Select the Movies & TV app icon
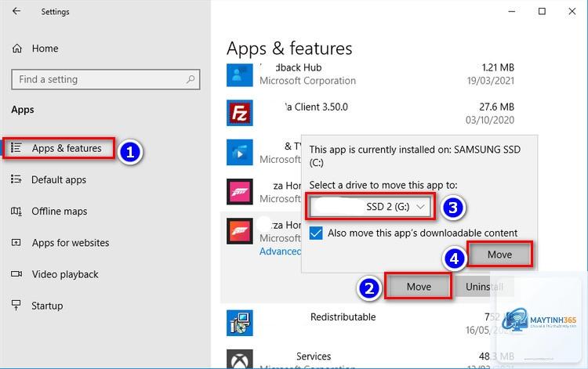This screenshot has height=369, width=588. 240,152
